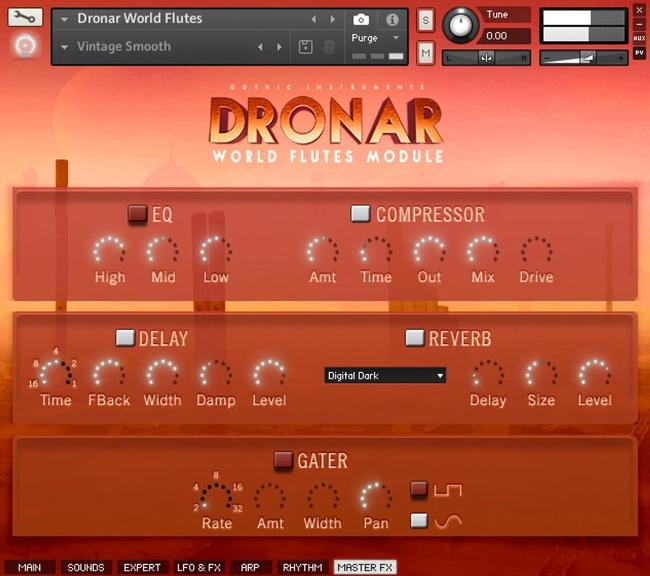Open the Digital Dark reverb type dropdown
Image resolution: width=650 pixels, height=576 pixels.
(385, 375)
